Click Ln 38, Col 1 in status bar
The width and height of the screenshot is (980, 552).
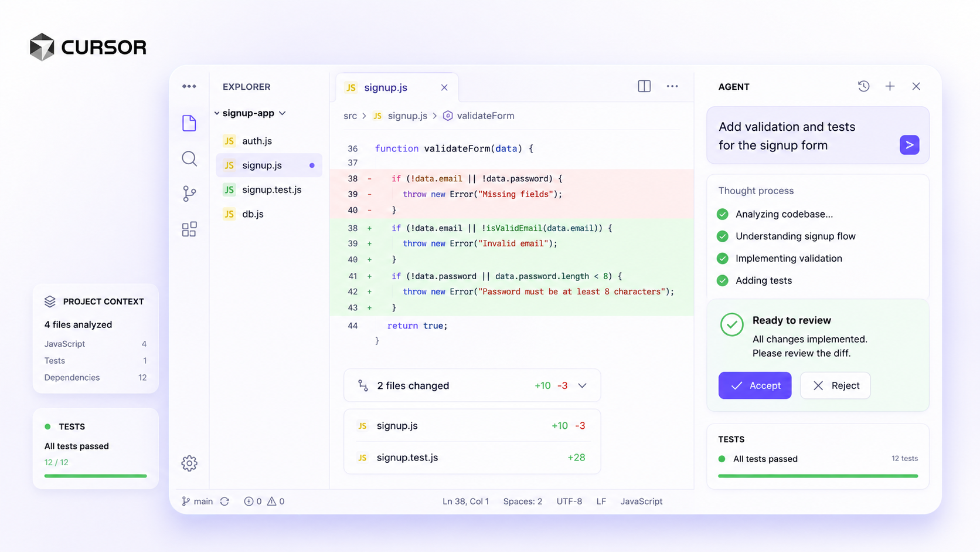pyautogui.click(x=465, y=502)
